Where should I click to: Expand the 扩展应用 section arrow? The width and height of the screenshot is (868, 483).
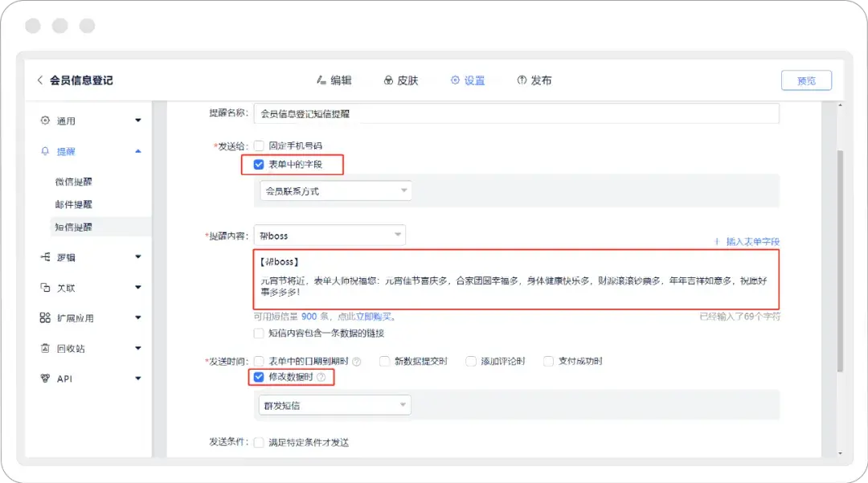pyautogui.click(x=138, y=317)
